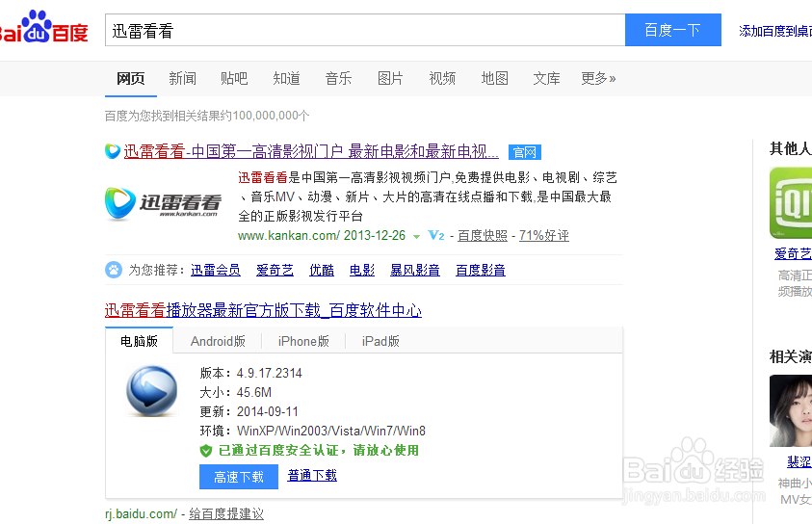Open the 暴风影音 recommended link

pos(415,270)
